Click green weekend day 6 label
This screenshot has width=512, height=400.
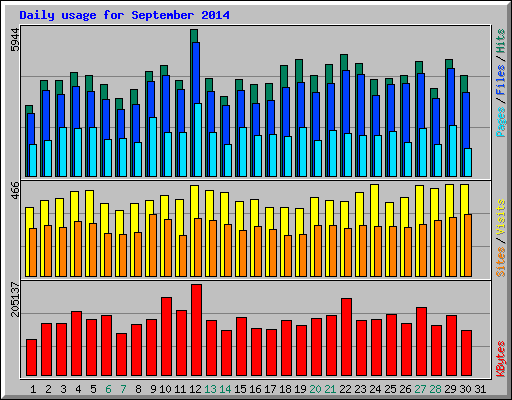coord(108,389)
